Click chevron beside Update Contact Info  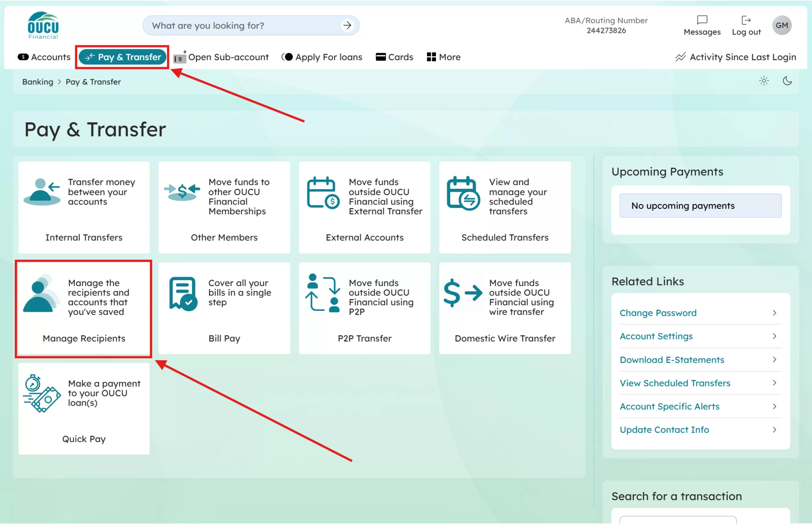[x=774, y=430]
